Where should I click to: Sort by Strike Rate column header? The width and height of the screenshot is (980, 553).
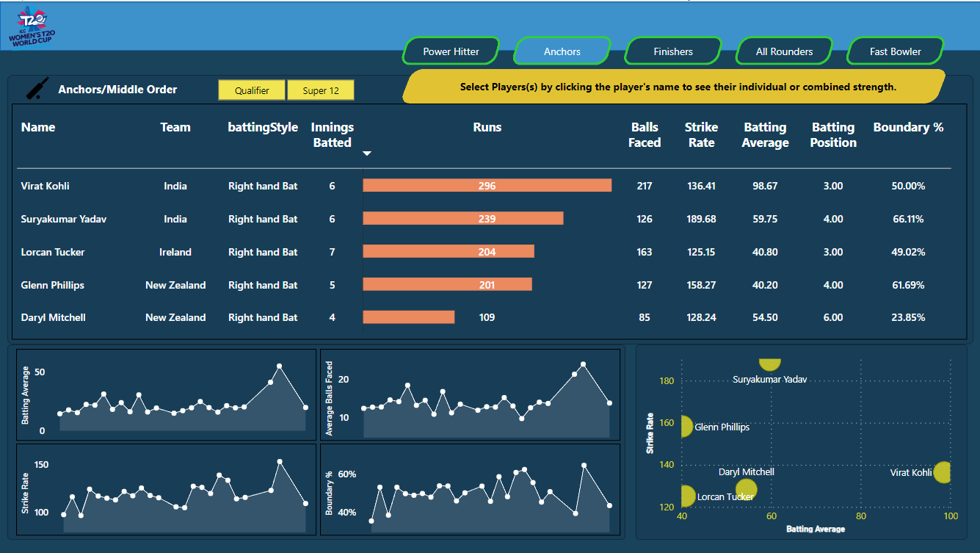701,135
